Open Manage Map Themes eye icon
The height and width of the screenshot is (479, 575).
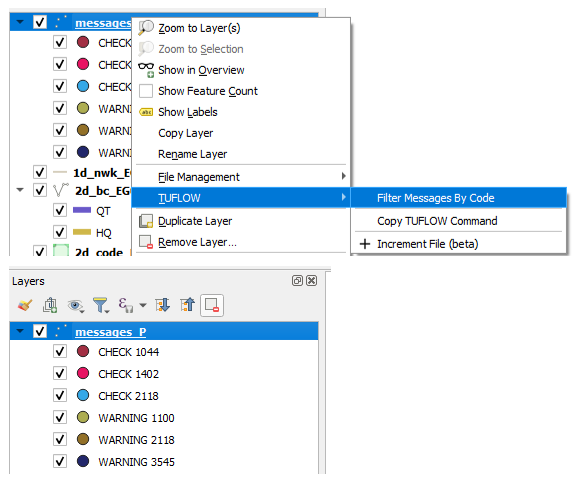coord(76,306)
